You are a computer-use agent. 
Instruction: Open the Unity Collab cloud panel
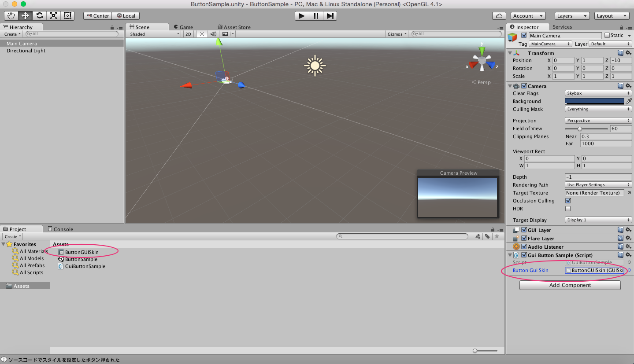click(499, 15)
